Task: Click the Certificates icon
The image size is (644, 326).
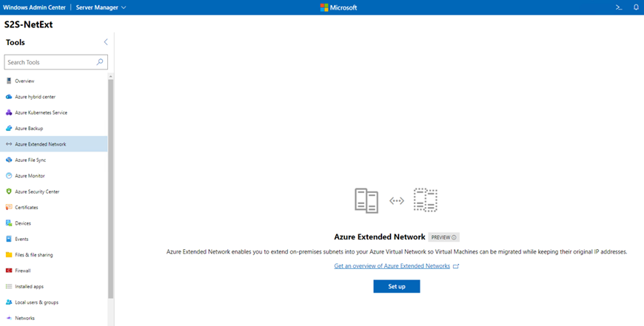Action: pos(9,207)
